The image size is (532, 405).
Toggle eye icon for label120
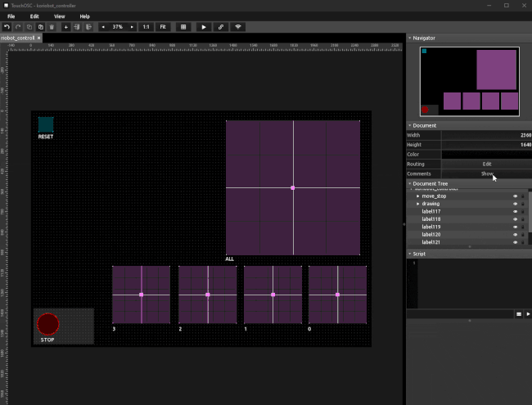click(x=515, y=234)
